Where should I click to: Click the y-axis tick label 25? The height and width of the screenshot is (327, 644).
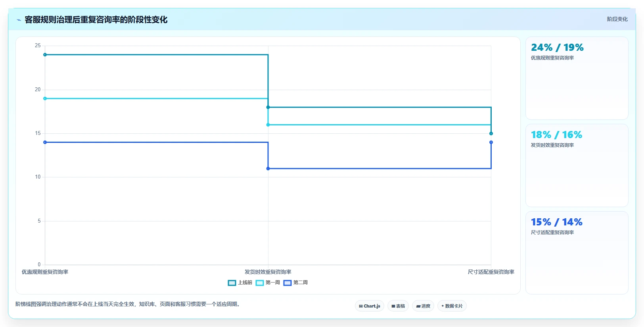pos(38,46)
